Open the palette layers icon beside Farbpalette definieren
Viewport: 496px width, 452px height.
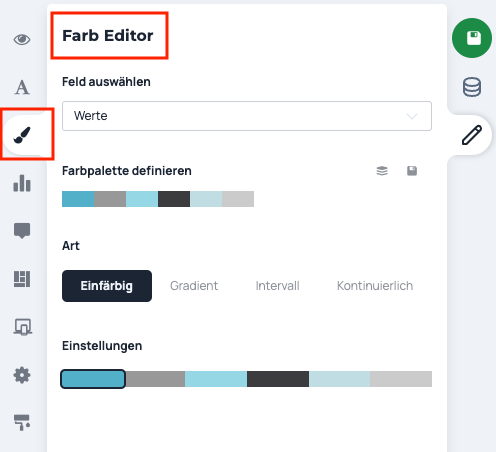[x=382, y=171]
